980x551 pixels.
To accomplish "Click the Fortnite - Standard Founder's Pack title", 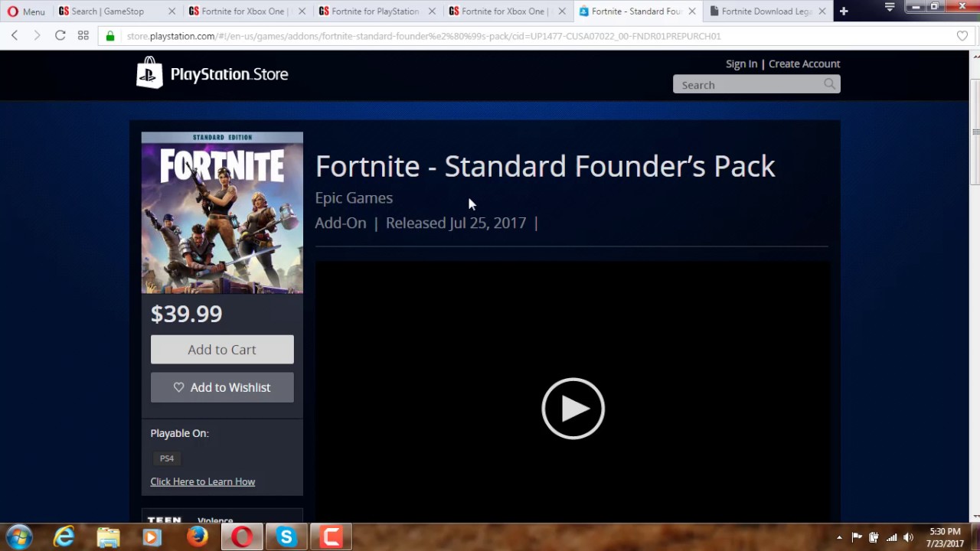I will [x=545, y=166].
